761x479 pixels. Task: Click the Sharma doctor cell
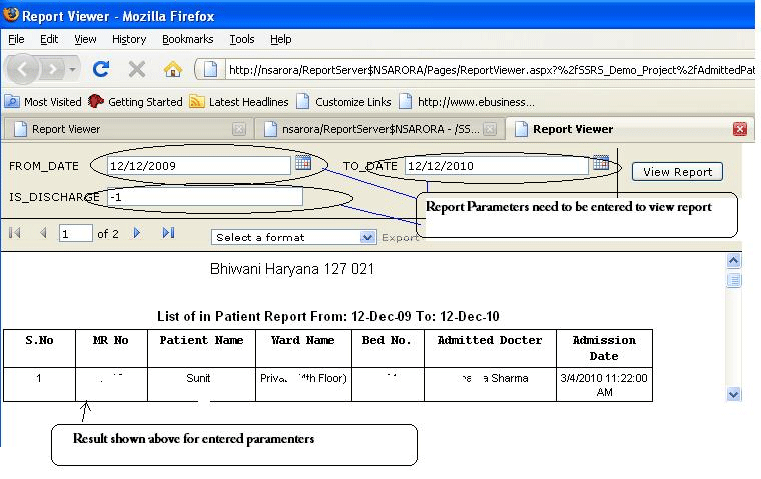tap(490, 384)
